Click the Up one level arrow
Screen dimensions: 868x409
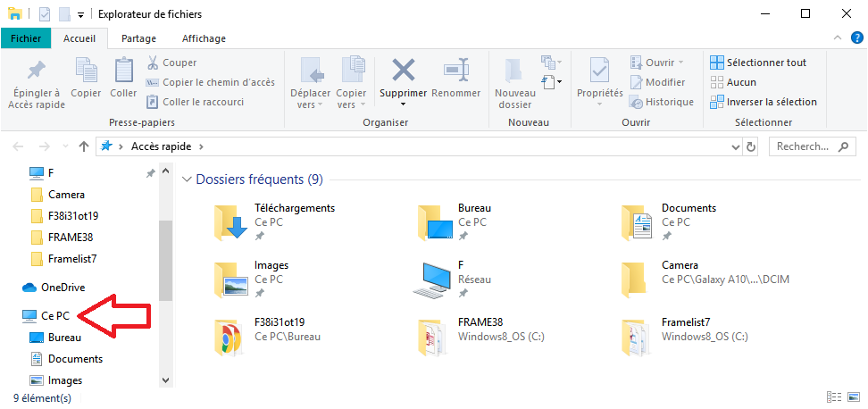[84, 146]
